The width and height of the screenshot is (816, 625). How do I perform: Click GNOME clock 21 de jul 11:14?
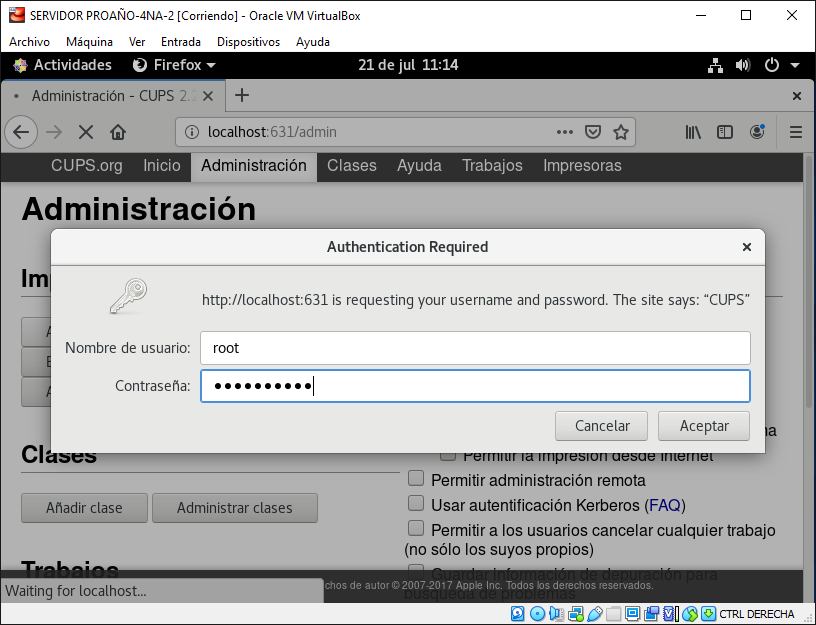point(408,65)
